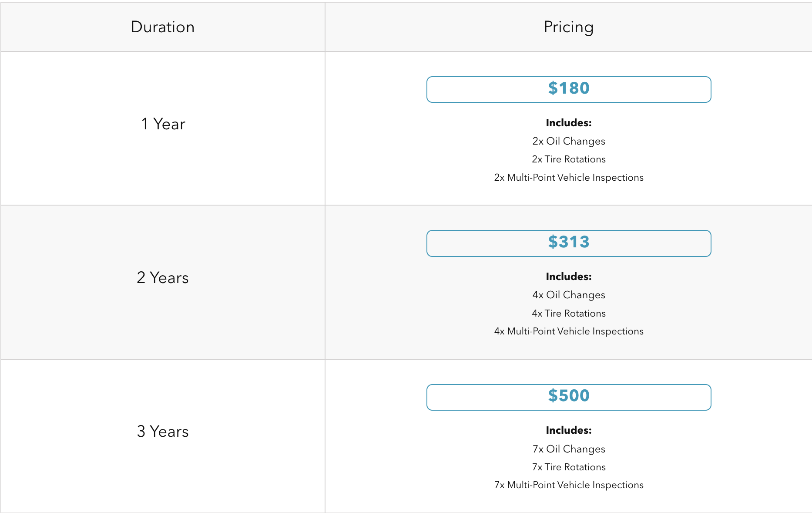Click 7x Multi-Point Vehicle Inspections line
Viewport: 812px width, 513px height.
pyautogui.click(x=569, y=485)
